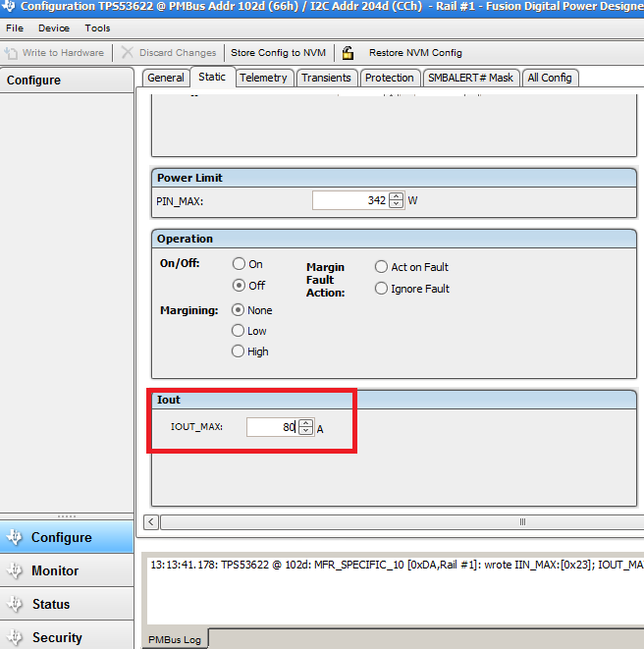Switch to the Protection tab
Viewport: 644px width, 649px height.
[390, 78]
